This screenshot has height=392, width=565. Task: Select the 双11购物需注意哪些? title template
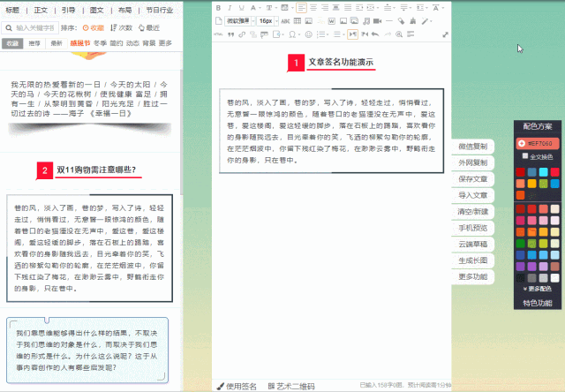click(x=89, y=170)
